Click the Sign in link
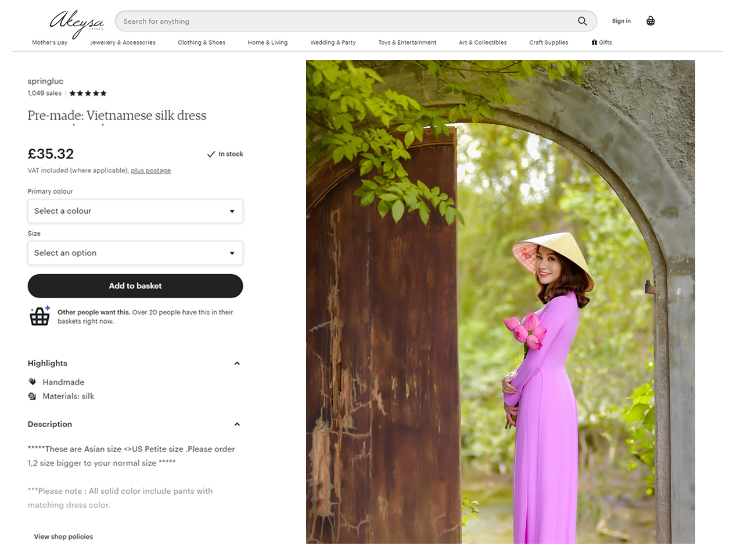The height and width of the screenshot is (560, 733). [621, 21]
